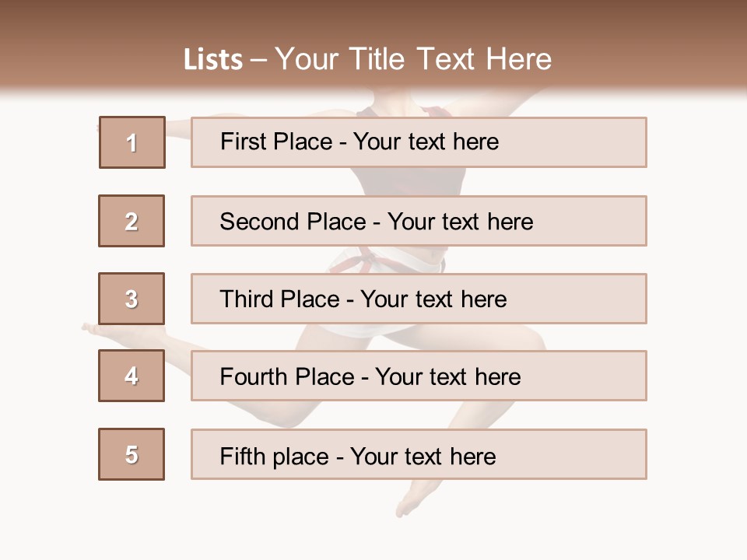Select the Third Place text bar

coord(419,299)
